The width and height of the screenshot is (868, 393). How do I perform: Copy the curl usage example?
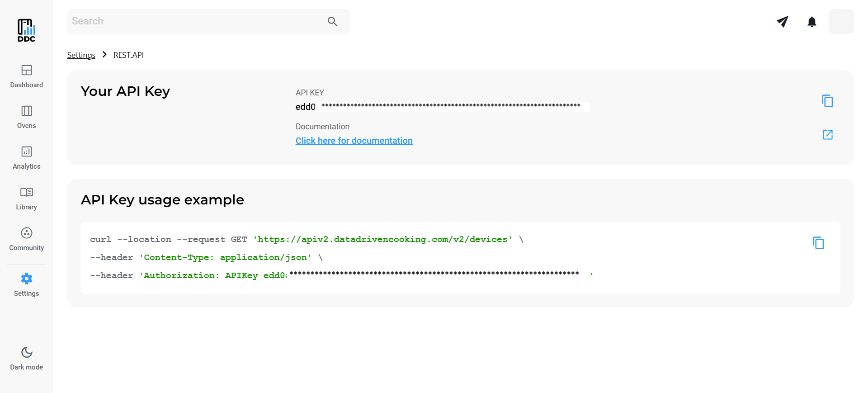click(x=818, y=243)
